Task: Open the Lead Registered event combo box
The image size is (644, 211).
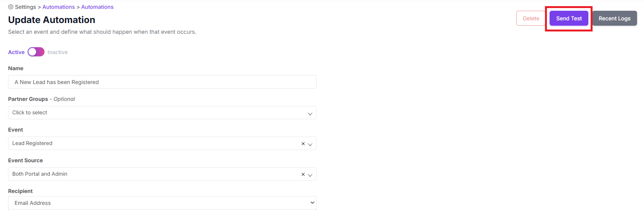Action: click(162, 143)
